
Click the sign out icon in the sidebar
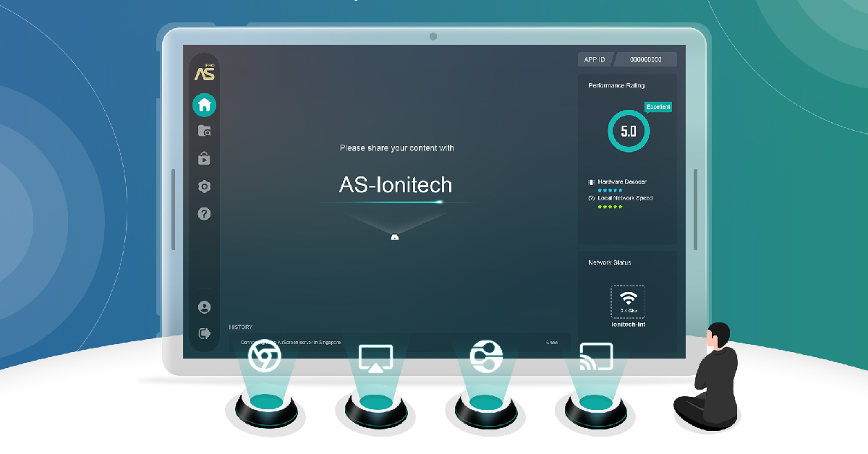[x=204, y=333]
